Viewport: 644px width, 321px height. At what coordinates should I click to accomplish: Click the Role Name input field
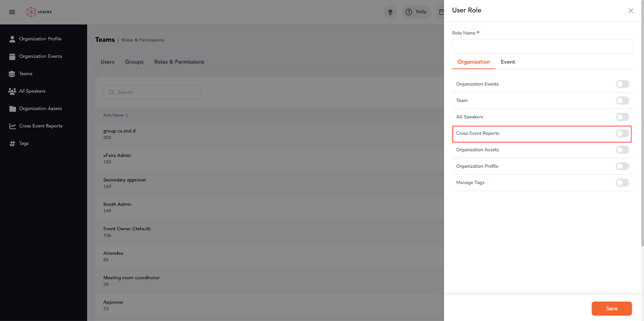point(542,46)
